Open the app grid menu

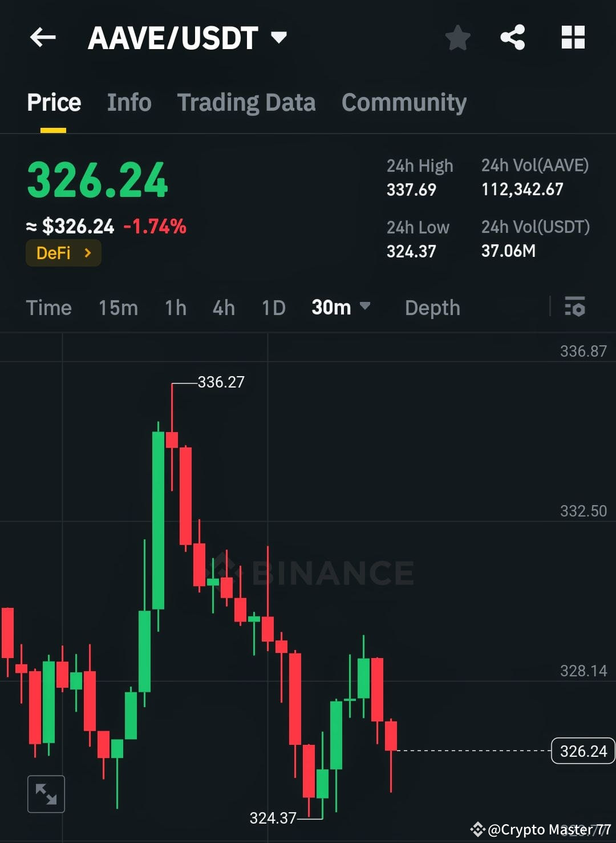point(573,37)
